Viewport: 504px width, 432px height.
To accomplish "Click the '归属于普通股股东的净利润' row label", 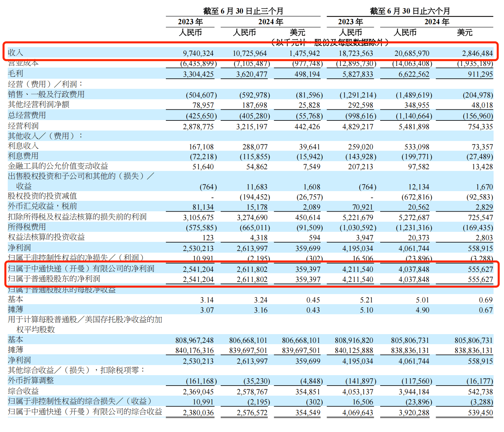I will [x=54, y=279].
